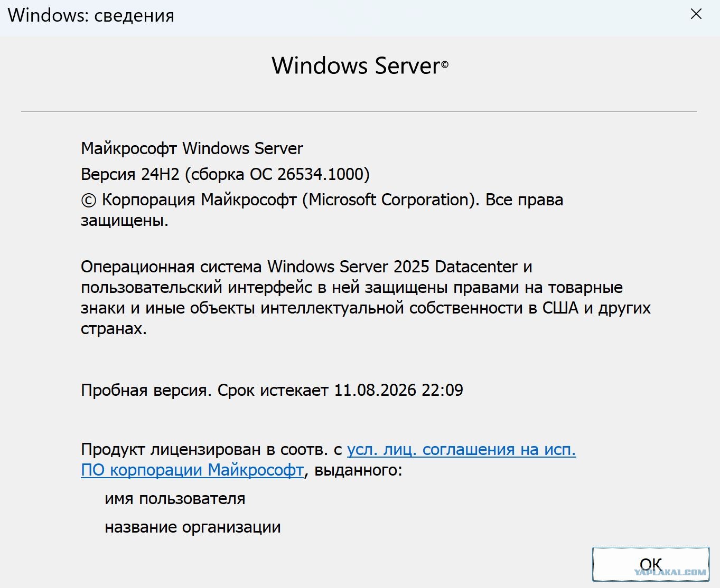
Task: Click the line mentioning "товарные" trademarks
Action: 352,288
